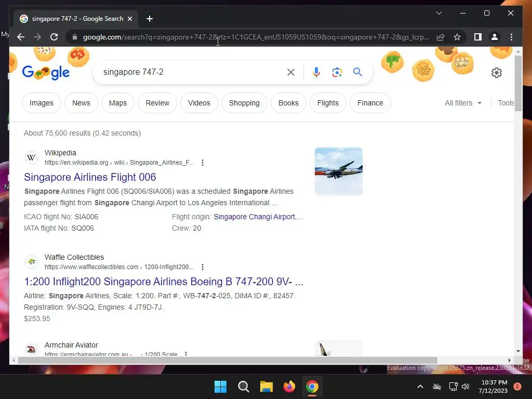Click the magnifier search button
532x399 pixels.
point(357,72)
